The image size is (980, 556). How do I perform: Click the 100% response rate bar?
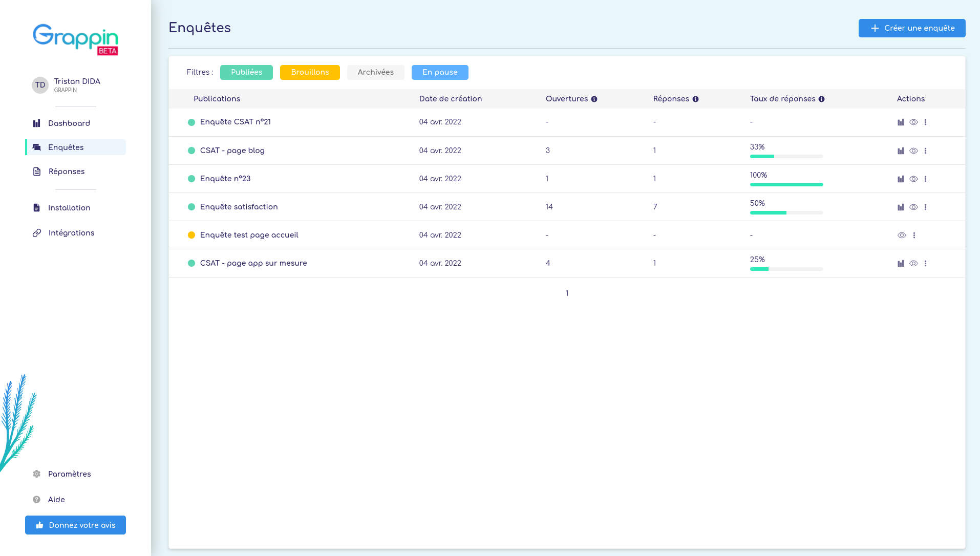786,185
